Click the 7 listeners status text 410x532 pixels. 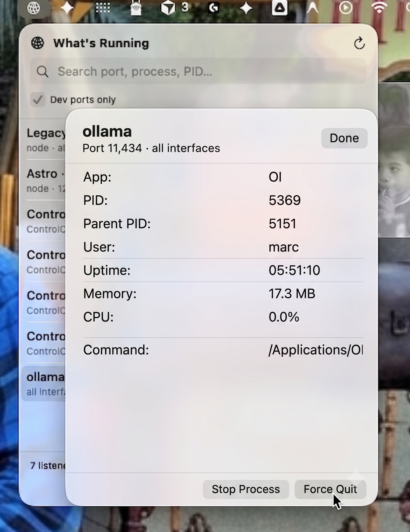click(48, 466)
